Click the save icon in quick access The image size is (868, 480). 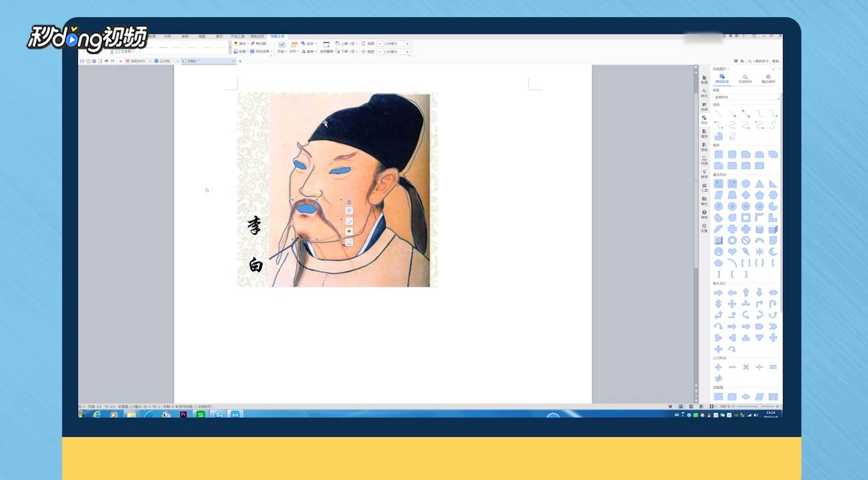pyautogui.click(x=82, y=61)
